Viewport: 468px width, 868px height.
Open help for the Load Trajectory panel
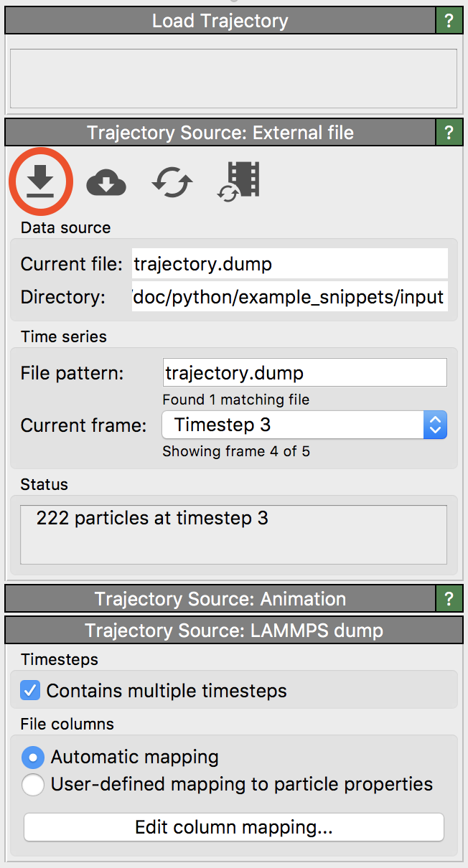point(449,21)
